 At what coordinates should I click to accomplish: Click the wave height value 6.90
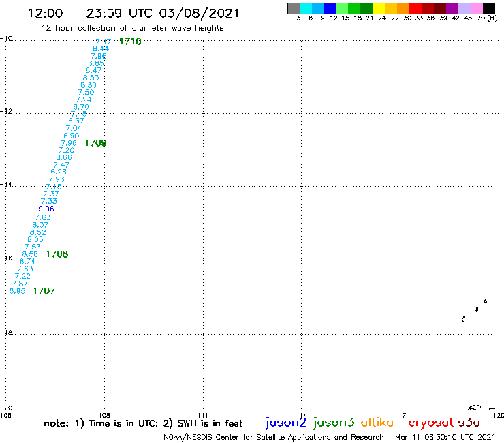72,136
